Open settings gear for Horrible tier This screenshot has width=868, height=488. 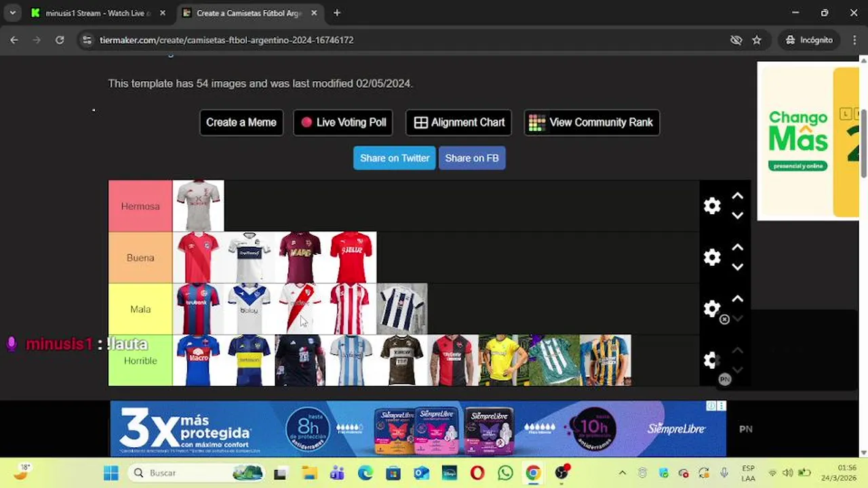(712, 361)
